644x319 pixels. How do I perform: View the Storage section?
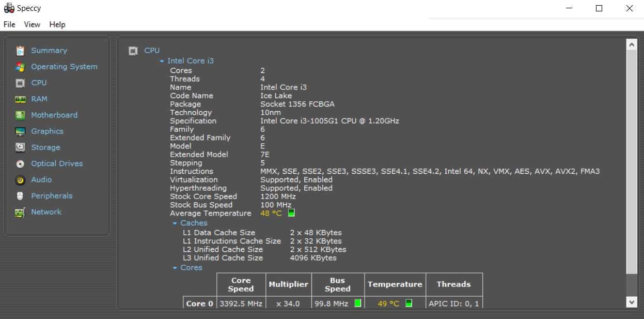[45, 147]
